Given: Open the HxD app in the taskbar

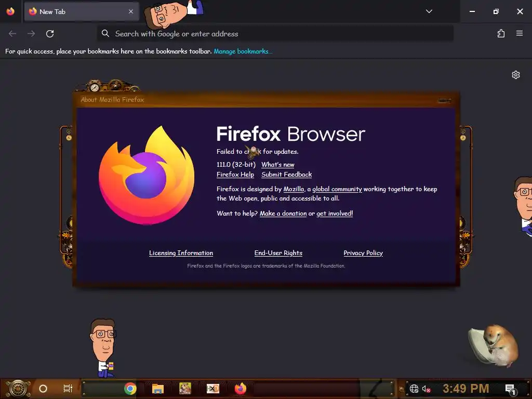Looking at the screenshot, I should pyautogui.click(x=212, y=389).
